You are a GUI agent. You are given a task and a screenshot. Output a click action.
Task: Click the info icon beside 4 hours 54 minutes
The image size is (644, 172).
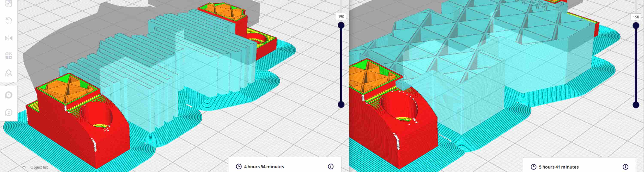[x=331, y=166]
